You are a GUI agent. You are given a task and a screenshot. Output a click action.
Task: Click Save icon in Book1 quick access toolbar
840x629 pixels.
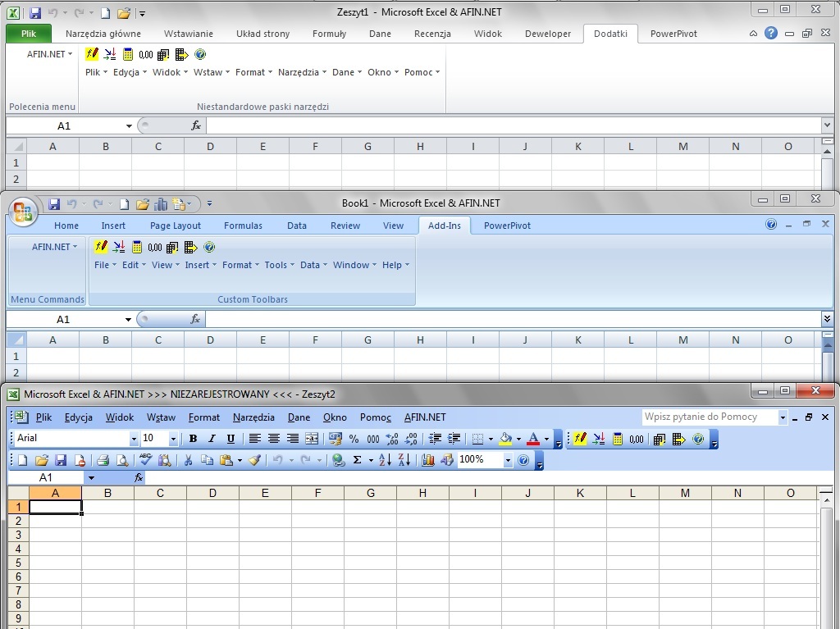[x=53, y=204]
